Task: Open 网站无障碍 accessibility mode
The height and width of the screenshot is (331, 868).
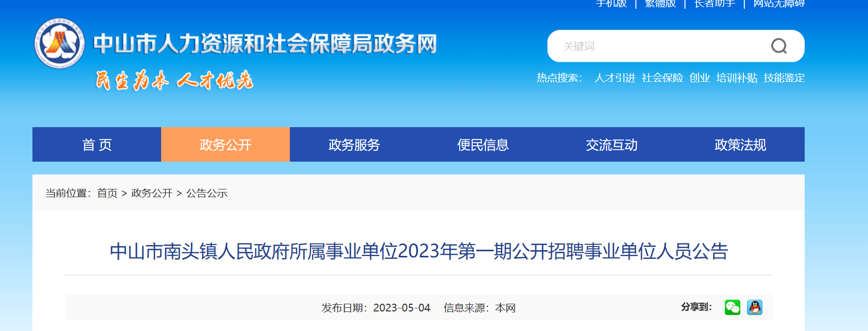Action: point(779,4)
